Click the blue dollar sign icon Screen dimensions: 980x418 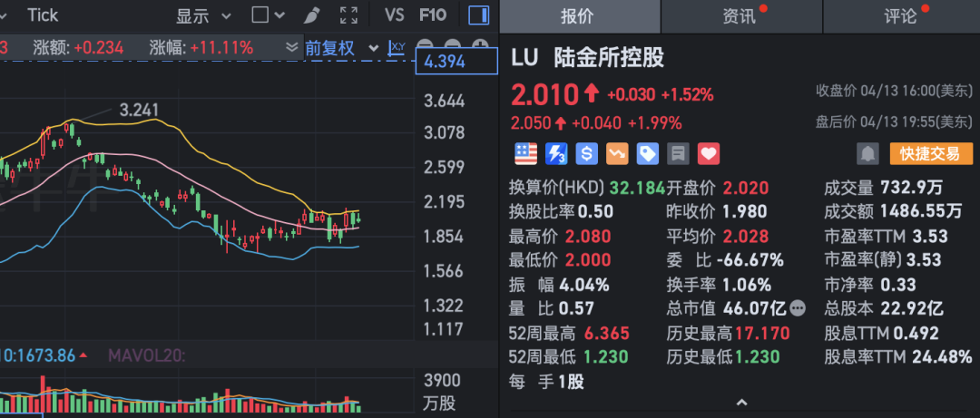(587, 154)
